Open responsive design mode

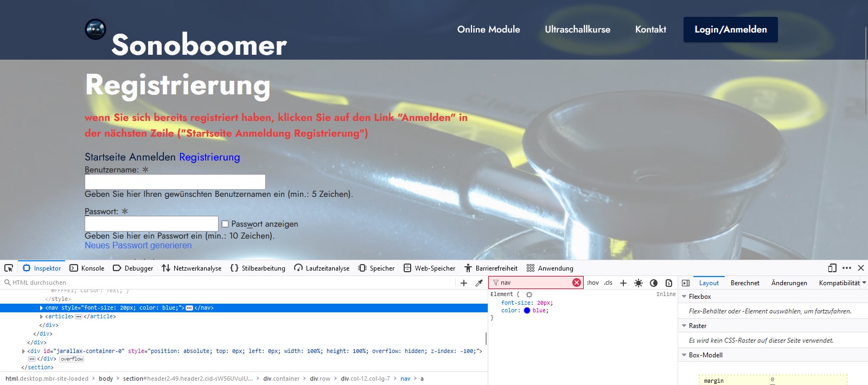pyautogui.click(x=832, y=268)
